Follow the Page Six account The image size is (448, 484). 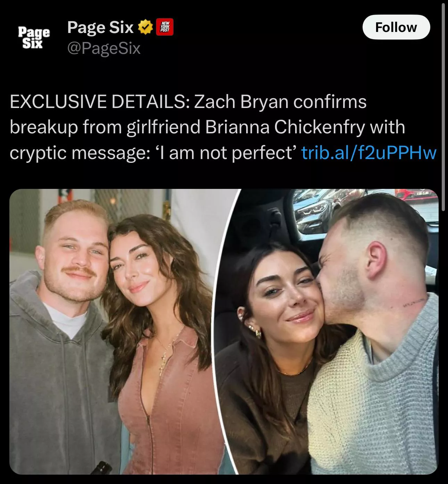tap(396, 27)
